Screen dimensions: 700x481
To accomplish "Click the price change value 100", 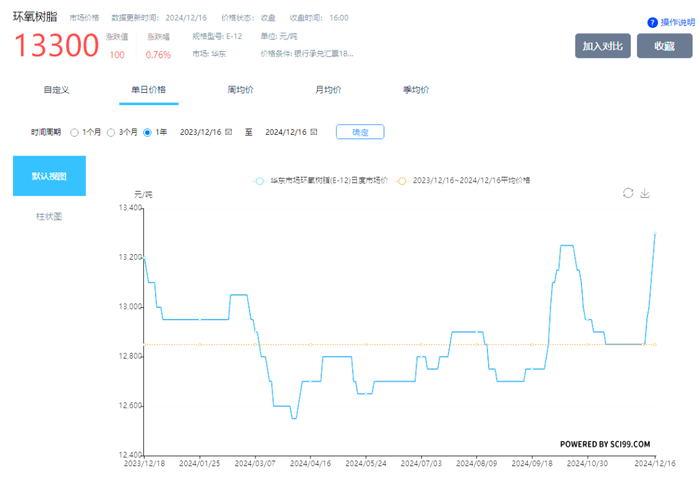I will pyautogui.click(x=117, y=55).
